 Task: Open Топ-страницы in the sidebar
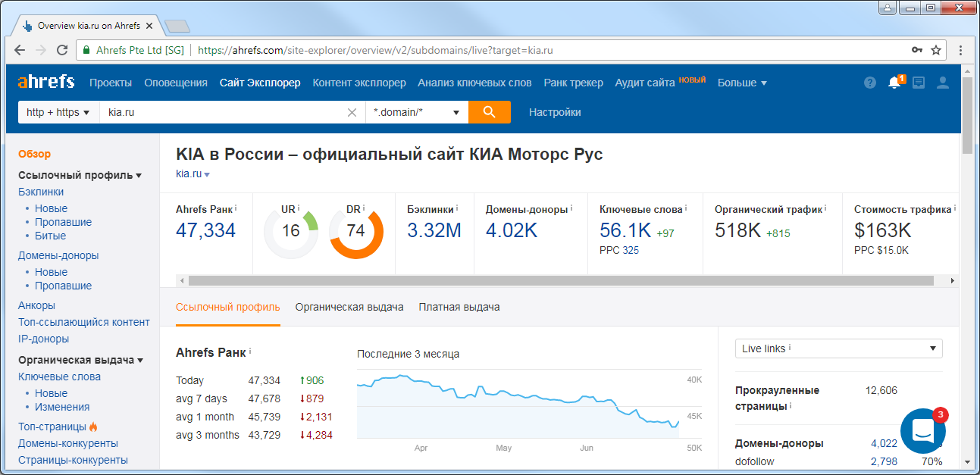point(52,427)
